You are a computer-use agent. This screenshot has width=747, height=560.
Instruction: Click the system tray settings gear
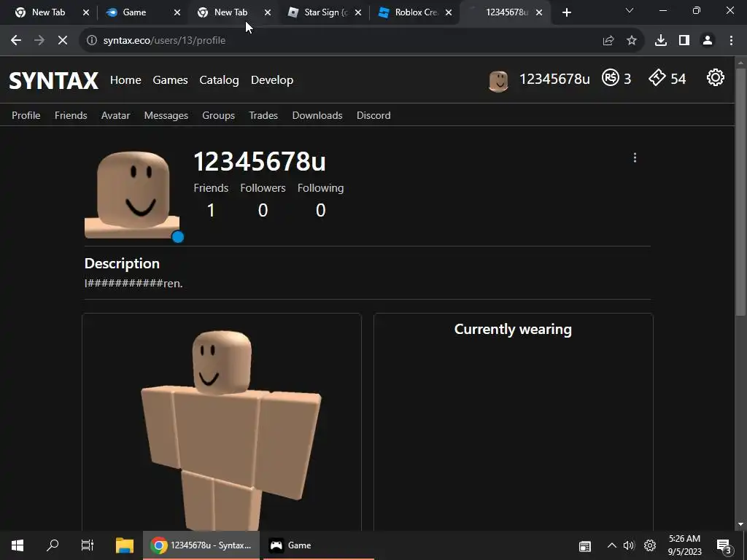click(650, 545)
